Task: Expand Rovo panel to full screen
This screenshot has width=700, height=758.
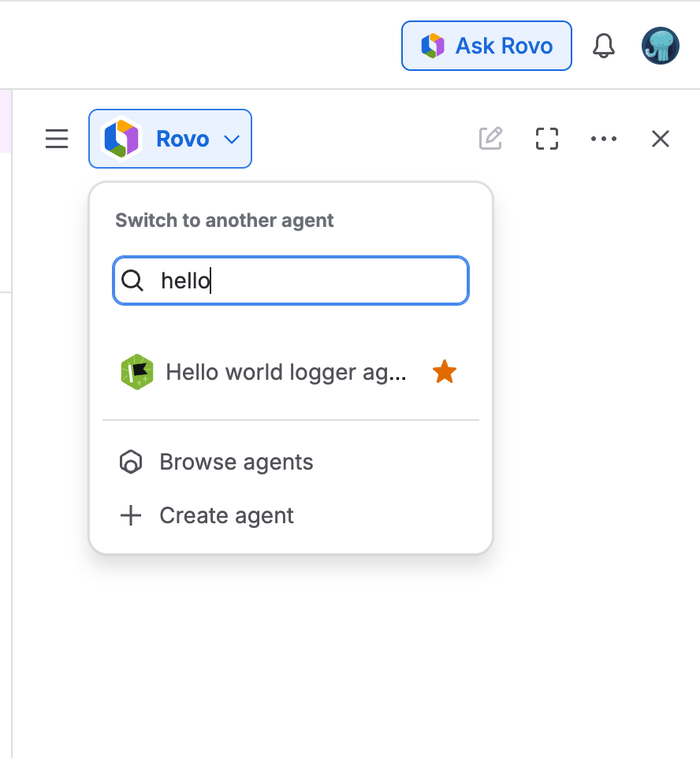Action: 547,139
